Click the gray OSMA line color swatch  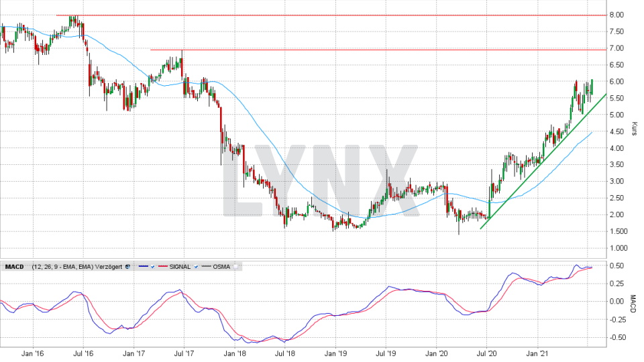206,266
